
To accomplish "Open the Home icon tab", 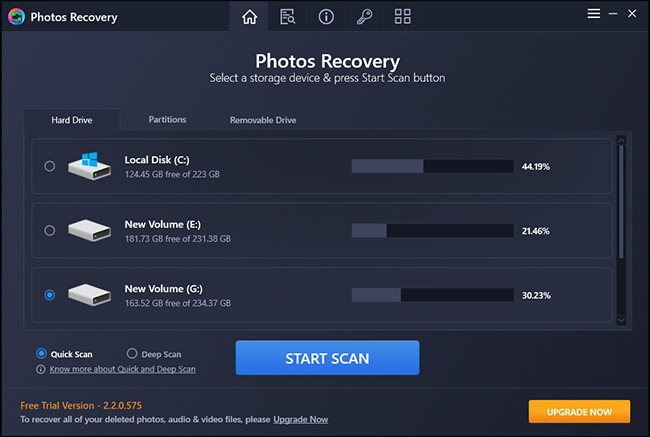I will pos(250,16).
